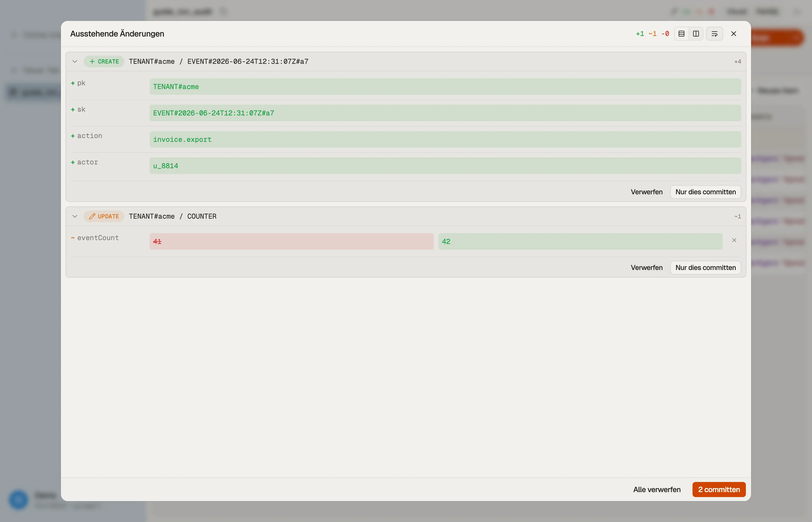812x522 pixels.
Task: Commit only the CREATE event change
Action: (706, 192)
